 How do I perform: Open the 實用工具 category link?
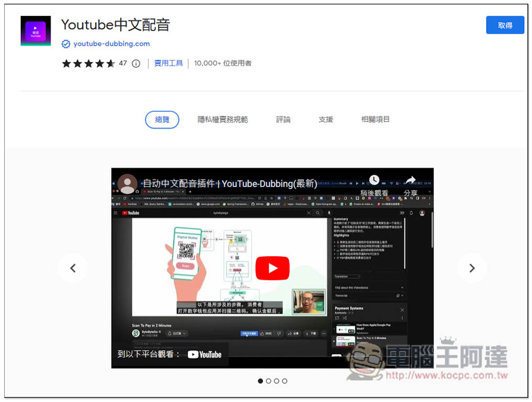click(x=169, y=63)
